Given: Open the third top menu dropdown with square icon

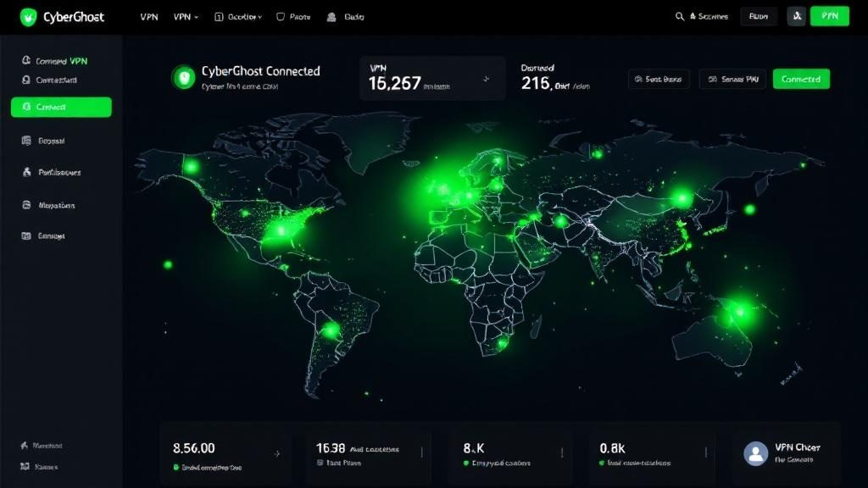Looking at the screenshot, I should click(x=238, y=17).
